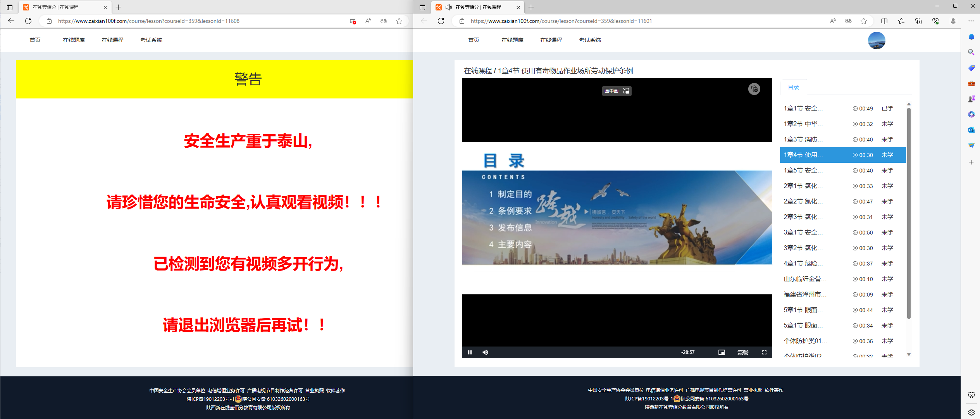Open a new tab in the right window
This screenshot has height=419, width=980.
pos(531,7)
